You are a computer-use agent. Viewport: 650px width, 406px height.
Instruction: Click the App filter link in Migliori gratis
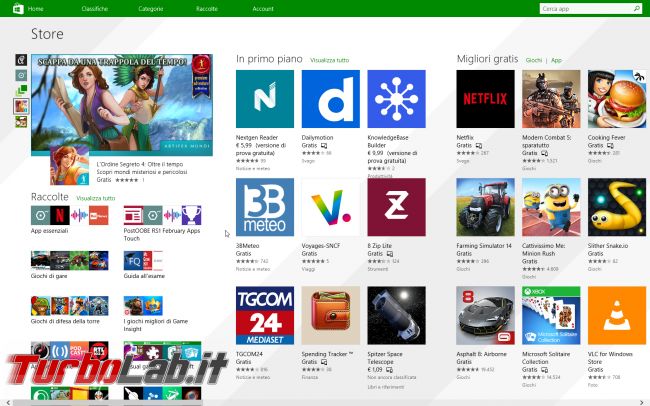pyautogui.click(x=556, y=60)
